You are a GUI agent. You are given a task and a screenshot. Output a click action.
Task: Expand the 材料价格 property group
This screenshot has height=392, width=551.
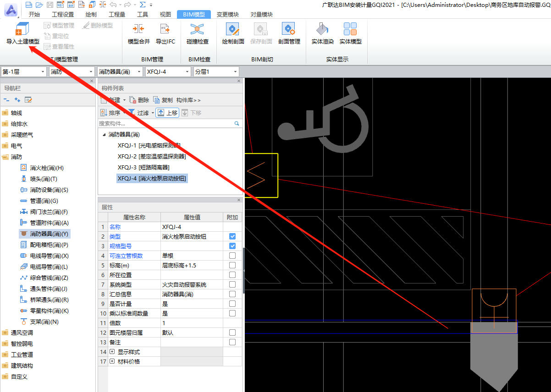112,361
